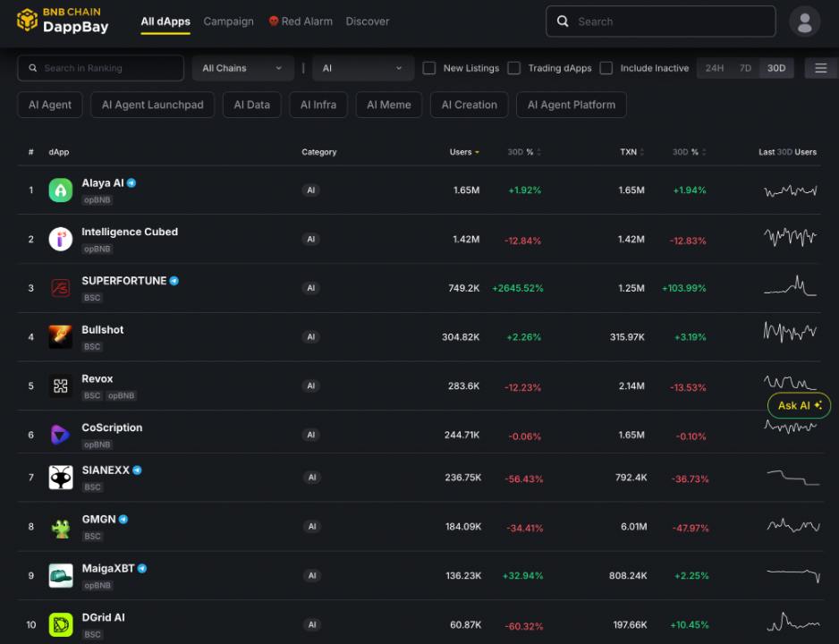Click the Revox app logo
The image size is (839, 644).
click(x=61, y=386)
